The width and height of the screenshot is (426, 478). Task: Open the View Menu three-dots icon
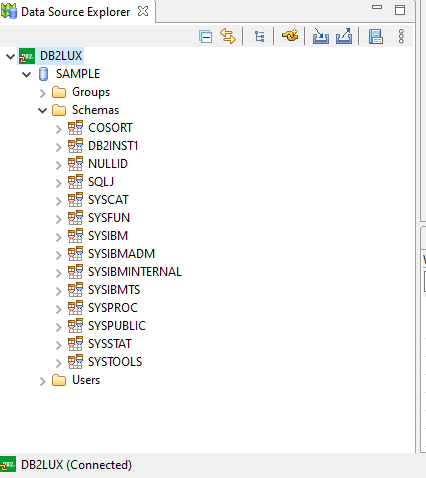pos(401,36)
